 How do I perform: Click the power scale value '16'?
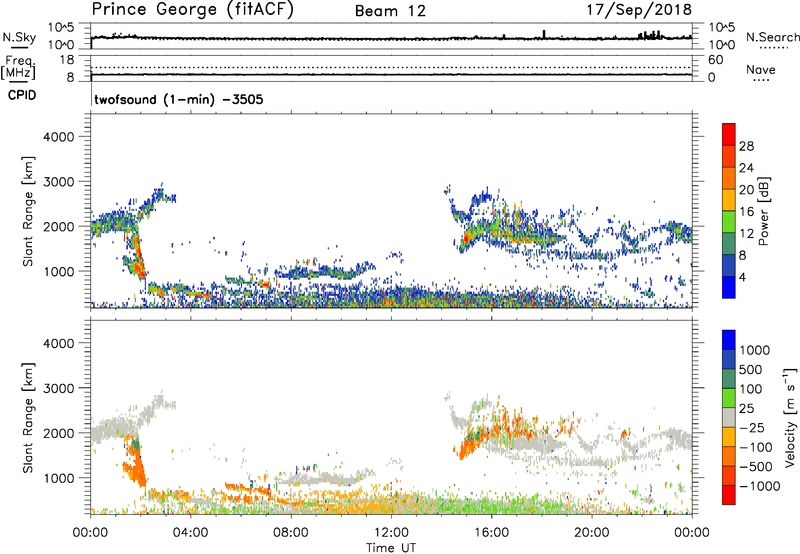pyautogui.click(x=746, y=212)
